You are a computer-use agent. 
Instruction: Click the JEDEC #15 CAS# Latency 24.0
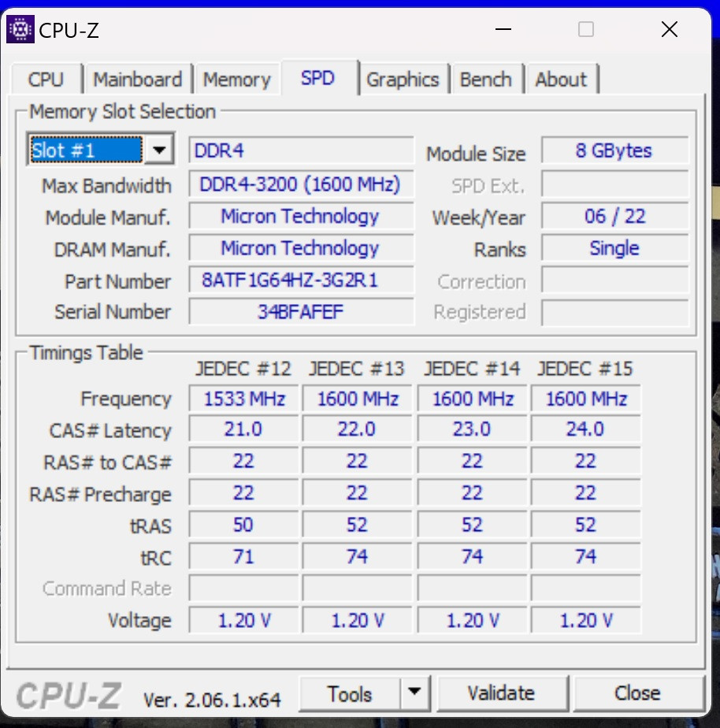point(585,429)
